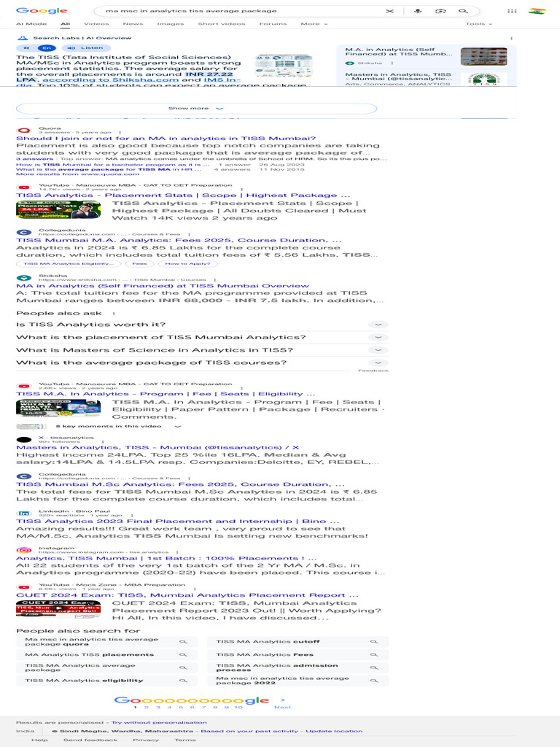
Task: Start voice search with microphone icon
Action: point(418,11)
